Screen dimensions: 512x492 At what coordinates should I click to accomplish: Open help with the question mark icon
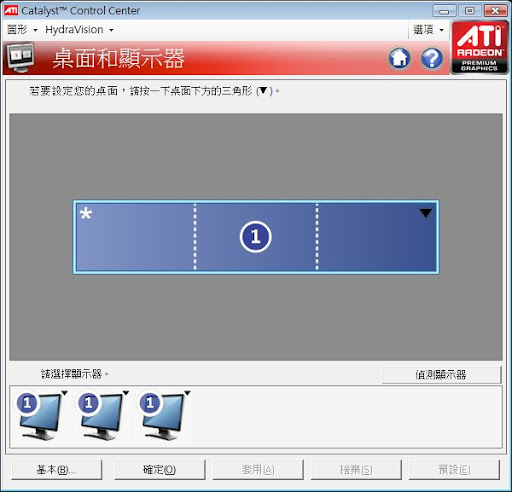(432, 58)
